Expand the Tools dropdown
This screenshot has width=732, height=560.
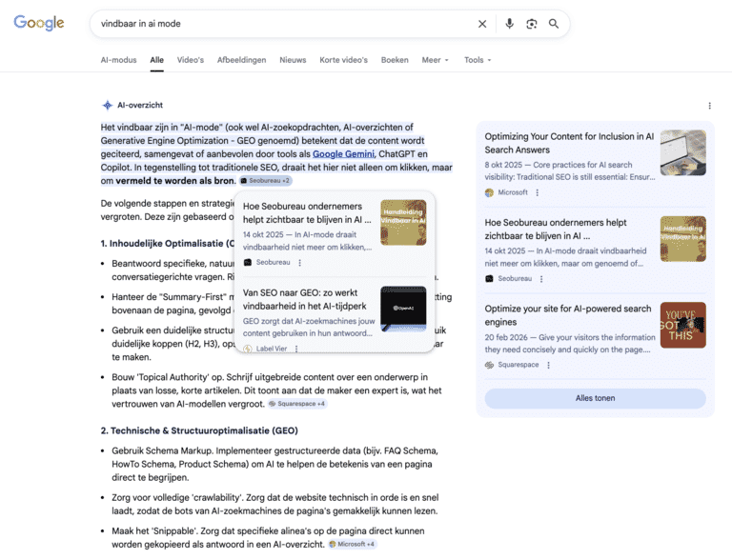(x=478, y=60)
